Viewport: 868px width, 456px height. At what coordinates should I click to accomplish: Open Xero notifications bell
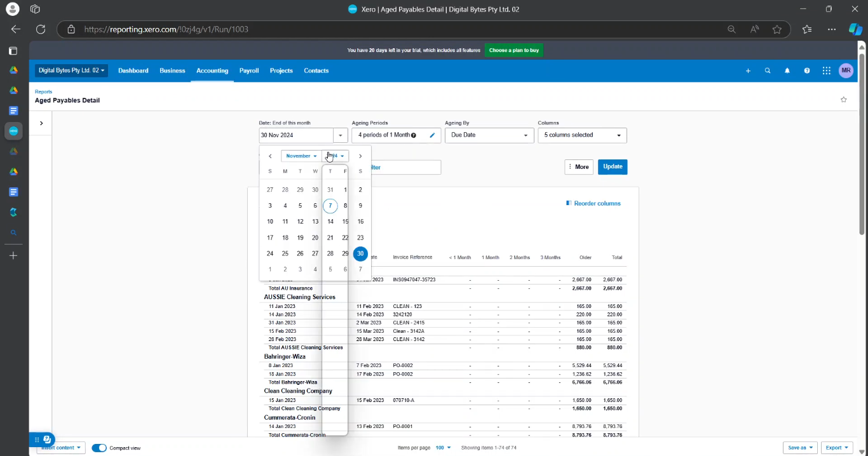787,71
